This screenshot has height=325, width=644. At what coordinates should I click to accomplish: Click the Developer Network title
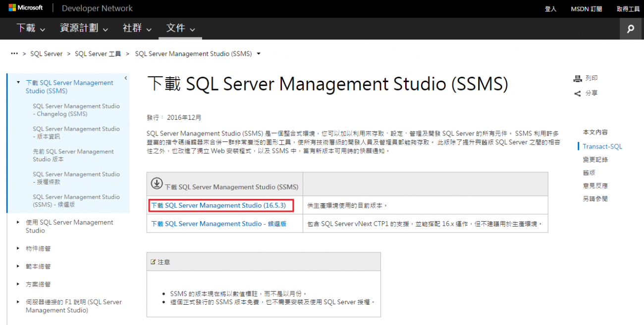click(x=97, y=8)
